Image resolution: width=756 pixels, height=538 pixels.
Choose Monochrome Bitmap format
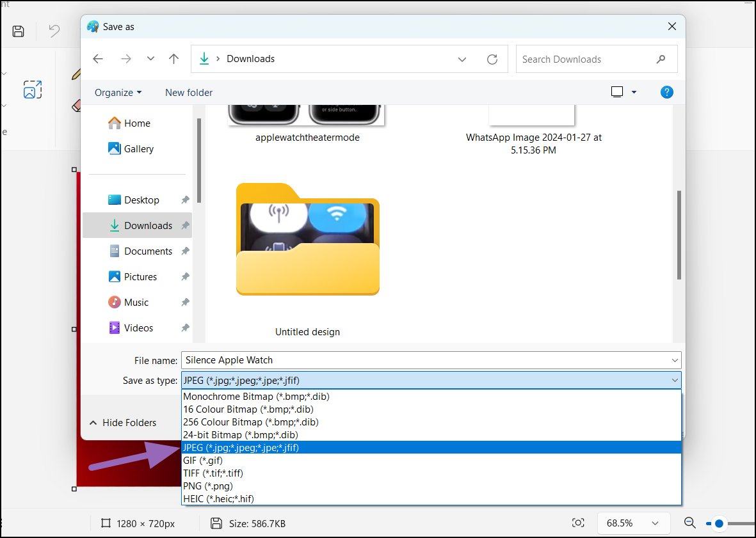[x=431, y=397]
